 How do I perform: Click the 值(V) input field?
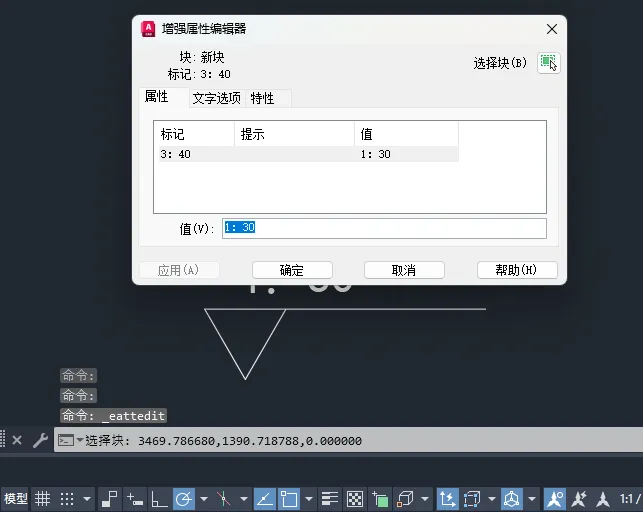[384, 228]
